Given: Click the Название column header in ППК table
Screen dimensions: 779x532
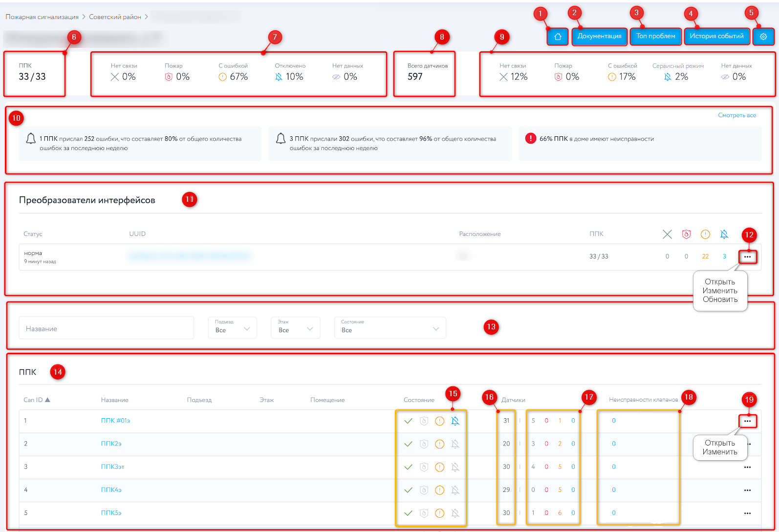Looking at the screenshot, I should pyautogui.click(x=115, y=400).
